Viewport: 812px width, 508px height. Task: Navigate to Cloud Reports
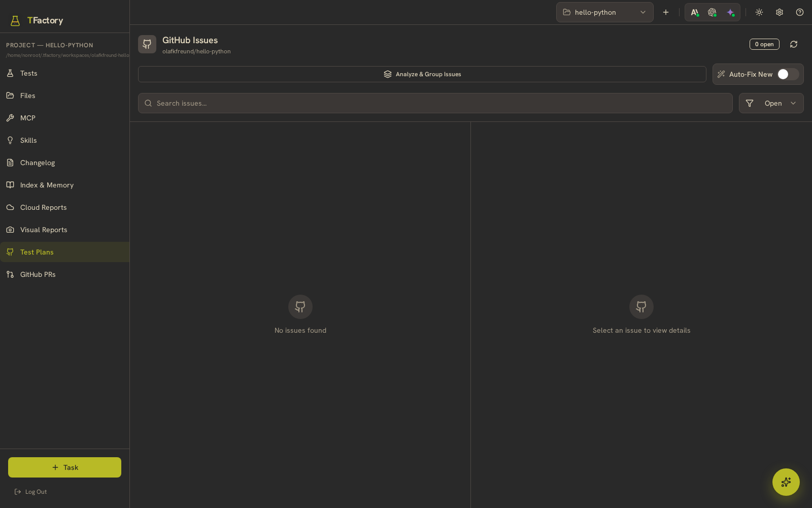pos(64,207)
